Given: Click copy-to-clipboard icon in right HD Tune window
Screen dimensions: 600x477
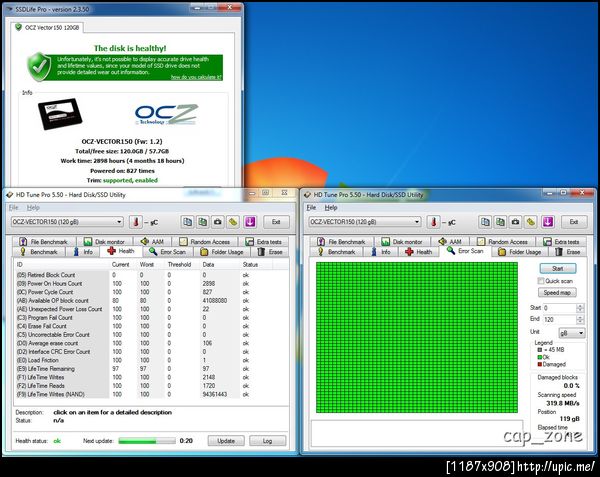Looking at the screenshot, I should click(x=485, y=222).
